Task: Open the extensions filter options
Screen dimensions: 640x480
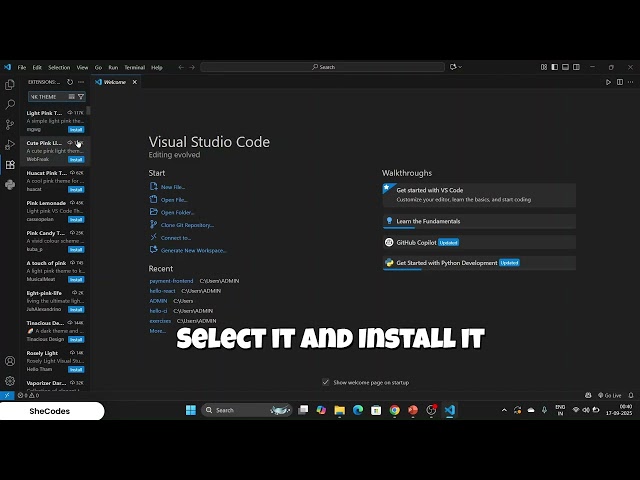Action: (x=81, y=97)
